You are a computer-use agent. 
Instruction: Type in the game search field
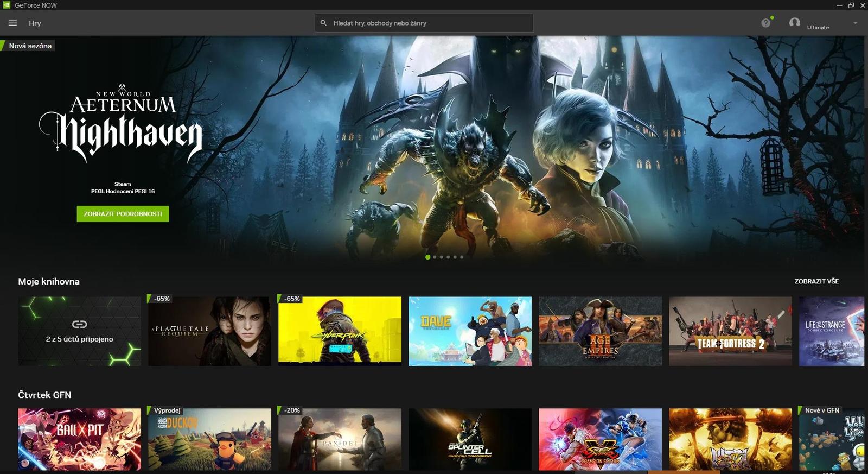[x=429, y=23]
